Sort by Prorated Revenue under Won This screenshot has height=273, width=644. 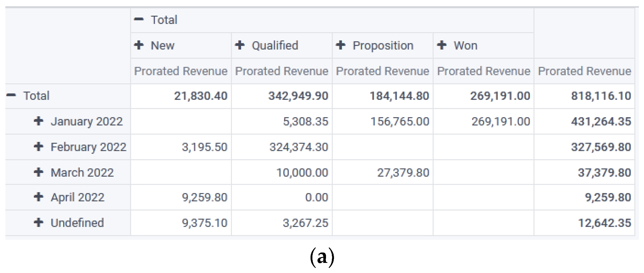(x=484, y=71)
